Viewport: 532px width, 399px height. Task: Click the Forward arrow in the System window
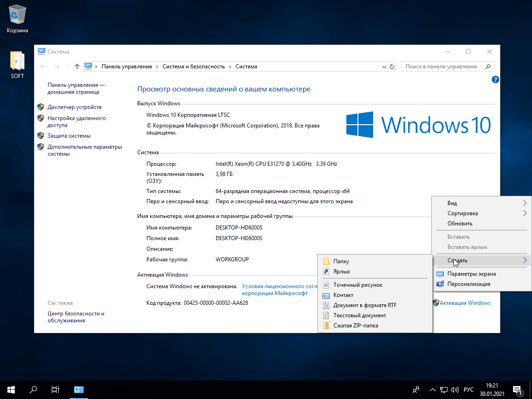(x=57, y=66)
